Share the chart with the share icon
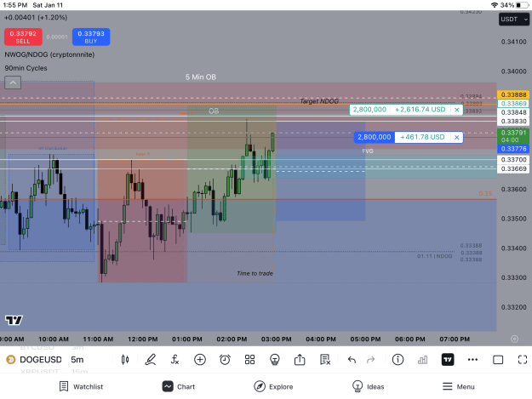The width and height of the screenshot is (532, 399). pyautogui.click(x=300, y=359)
